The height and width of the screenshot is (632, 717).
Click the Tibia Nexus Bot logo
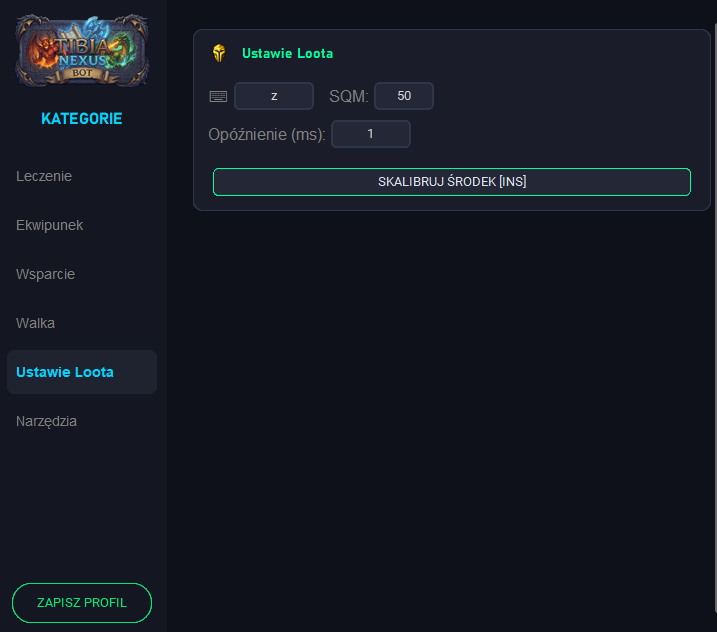(82, 50)
